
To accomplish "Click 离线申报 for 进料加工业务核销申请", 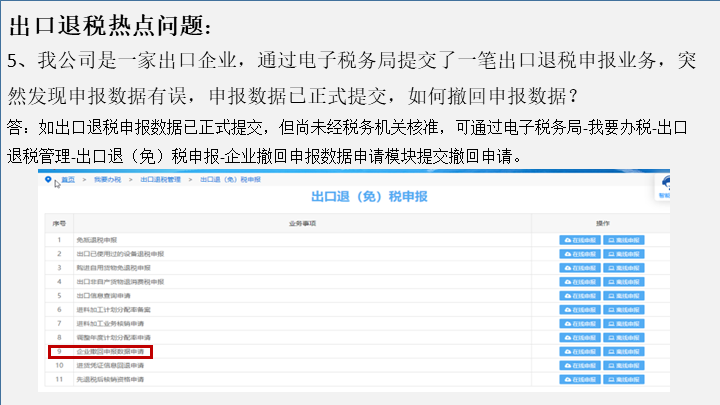I will 624,324.
